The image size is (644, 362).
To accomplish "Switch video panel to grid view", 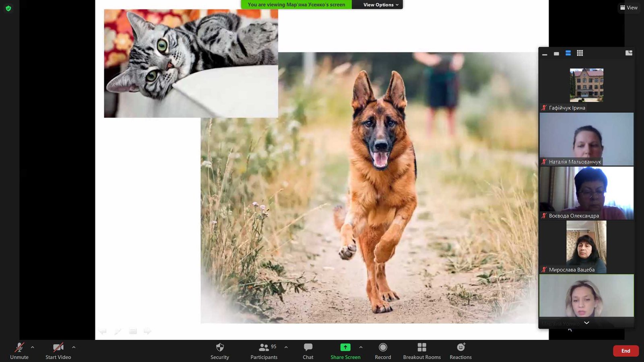I will [580, 53].
